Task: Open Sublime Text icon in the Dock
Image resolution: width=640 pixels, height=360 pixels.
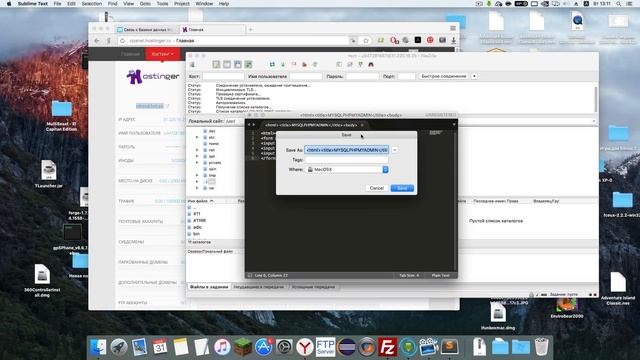Action: pos(449,347)
